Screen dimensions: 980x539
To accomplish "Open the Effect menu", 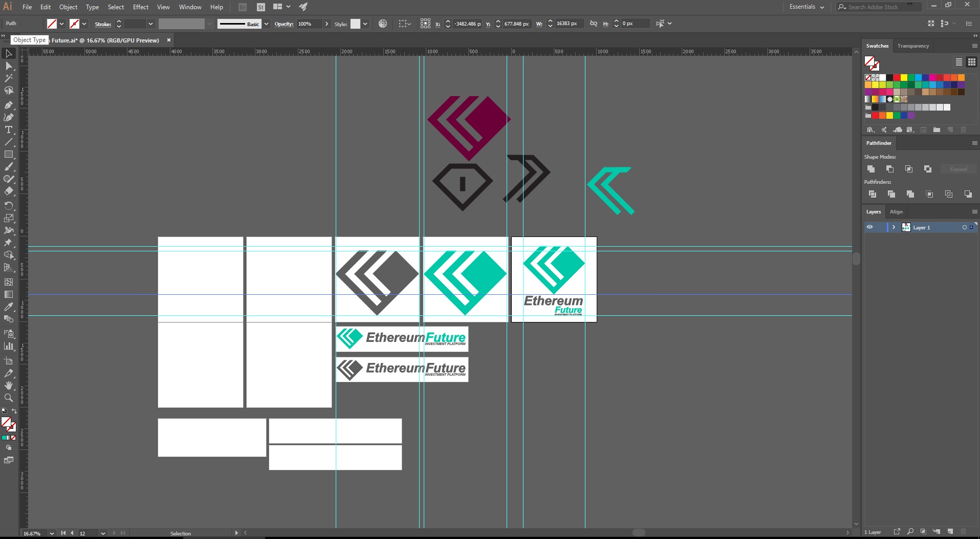I will click(141, 7).
